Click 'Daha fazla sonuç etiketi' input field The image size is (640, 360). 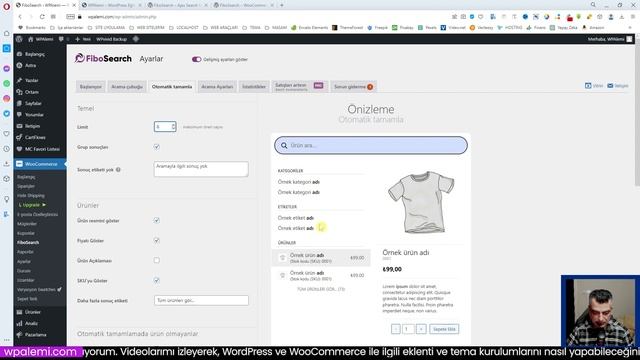pos(201,300)
